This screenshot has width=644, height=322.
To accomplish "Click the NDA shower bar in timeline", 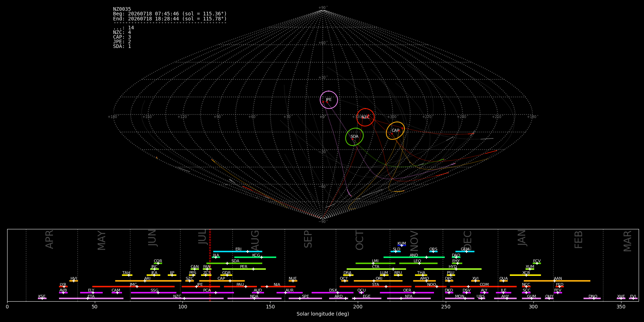I will point(254,298).
